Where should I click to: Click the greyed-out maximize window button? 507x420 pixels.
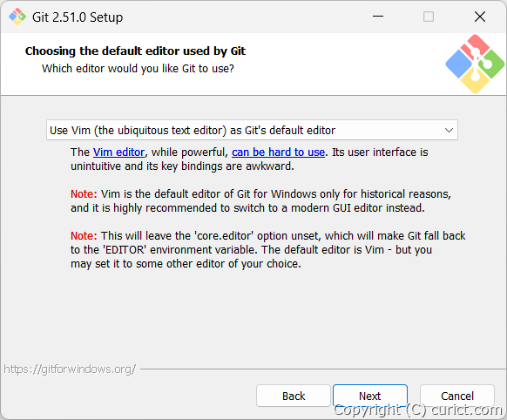tap(429, 17)
